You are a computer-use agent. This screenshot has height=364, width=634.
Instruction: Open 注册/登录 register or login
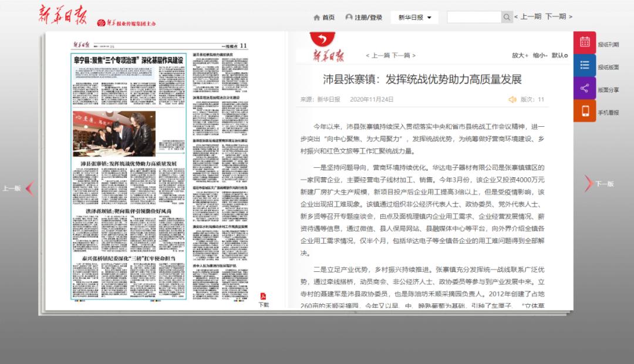point(364,18)
